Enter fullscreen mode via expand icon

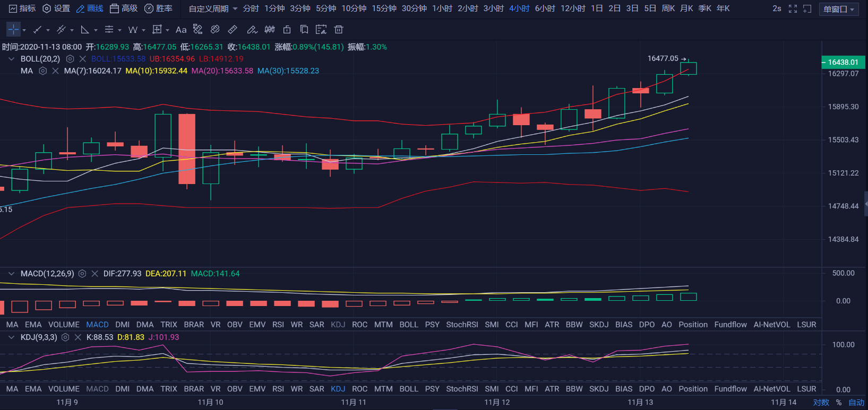coord(793,8)
